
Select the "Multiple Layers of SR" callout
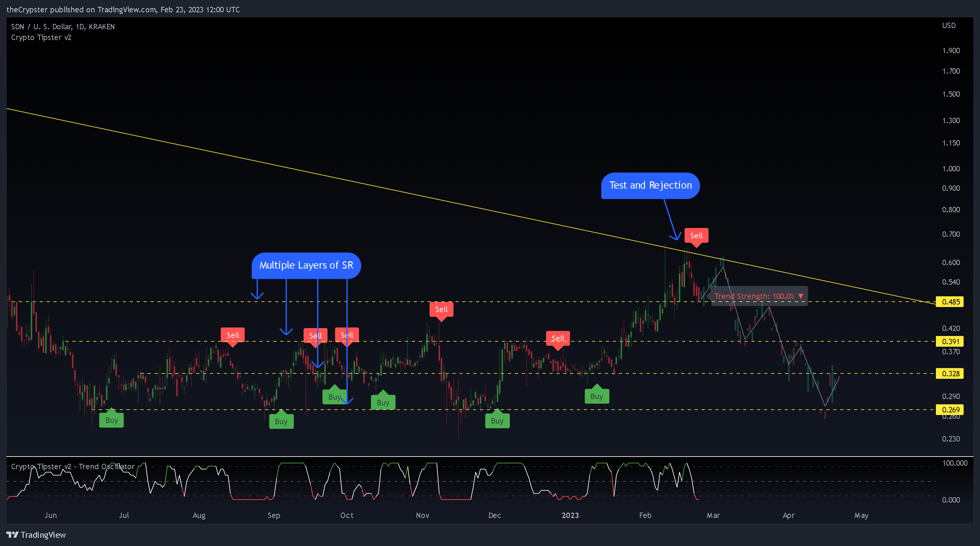(x=306, y=265)
